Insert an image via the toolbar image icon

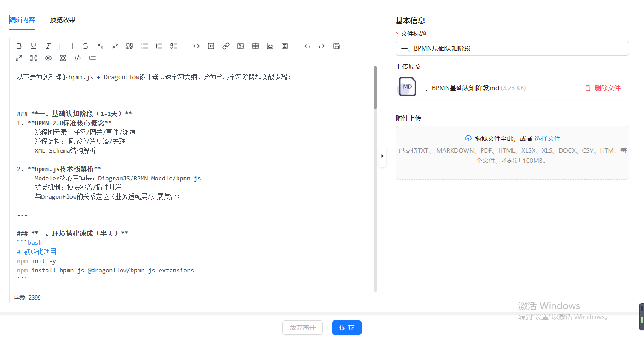(241, 46)
